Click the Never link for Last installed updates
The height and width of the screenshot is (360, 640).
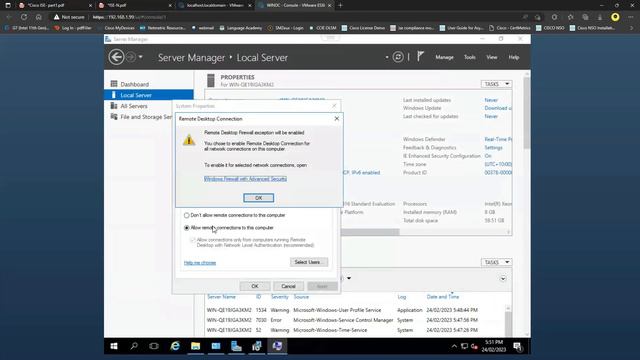(491, 100)
